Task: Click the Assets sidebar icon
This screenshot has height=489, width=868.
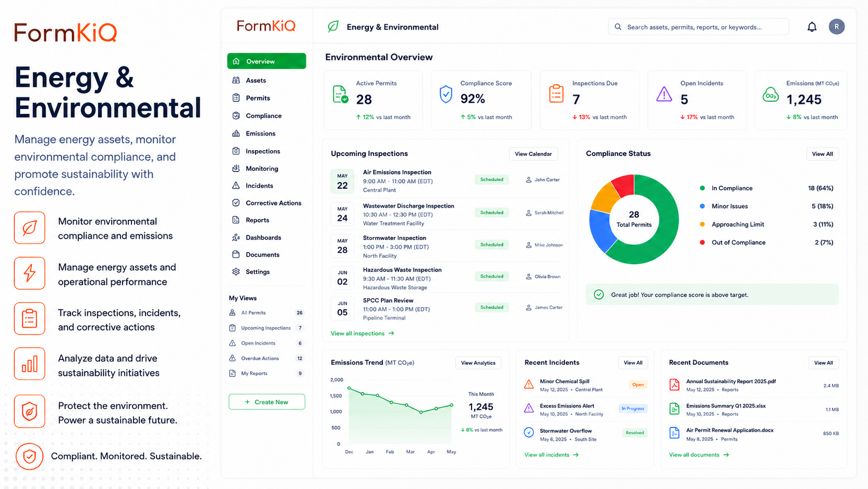Action: point(236,80)
